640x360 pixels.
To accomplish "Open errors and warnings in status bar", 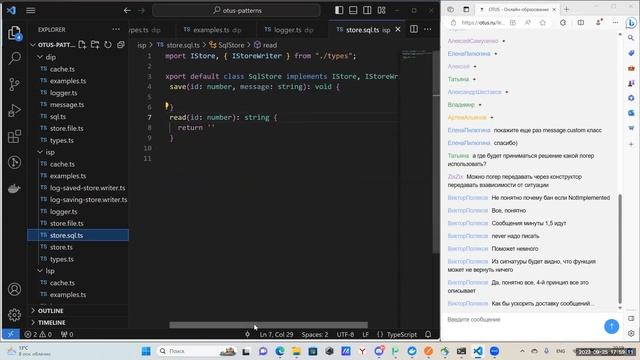I will [38, 334].
